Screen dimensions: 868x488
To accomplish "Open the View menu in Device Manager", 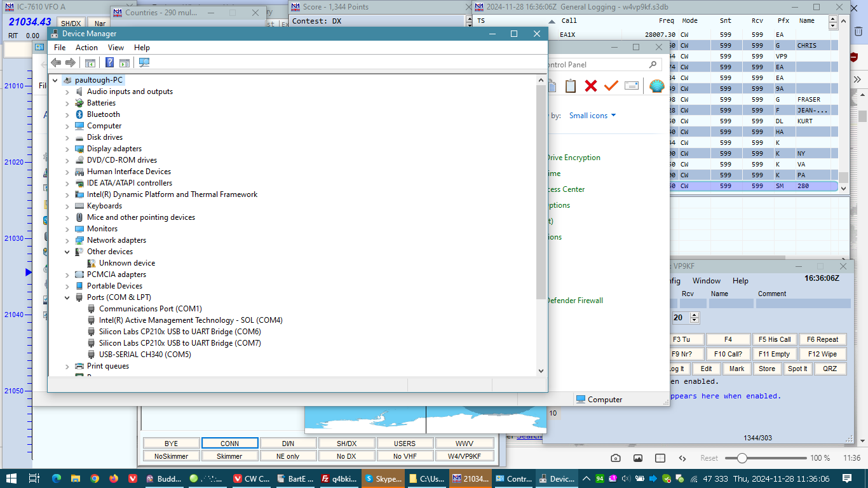I will (116, 48).
